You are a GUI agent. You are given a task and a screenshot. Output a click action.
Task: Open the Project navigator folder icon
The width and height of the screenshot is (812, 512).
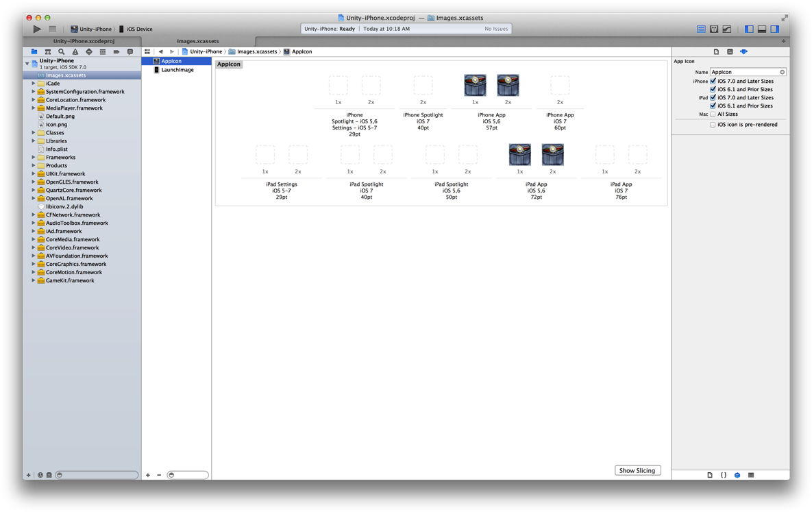(34, 51)
